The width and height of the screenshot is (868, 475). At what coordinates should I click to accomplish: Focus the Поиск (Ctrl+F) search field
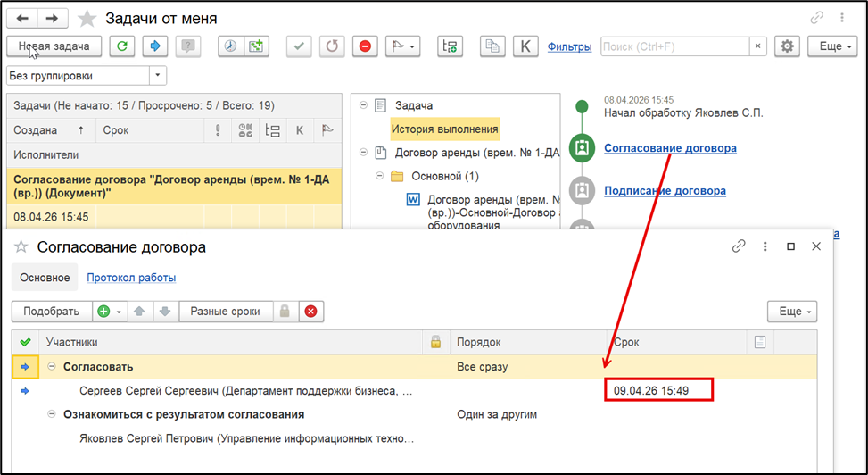[675, 46]
